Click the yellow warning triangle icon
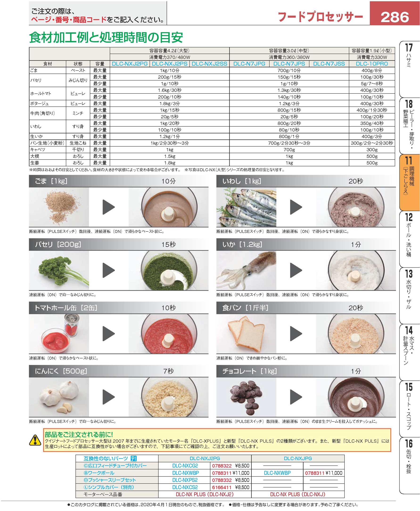Viewport: 420px width, 511px height. pos(35,440)
